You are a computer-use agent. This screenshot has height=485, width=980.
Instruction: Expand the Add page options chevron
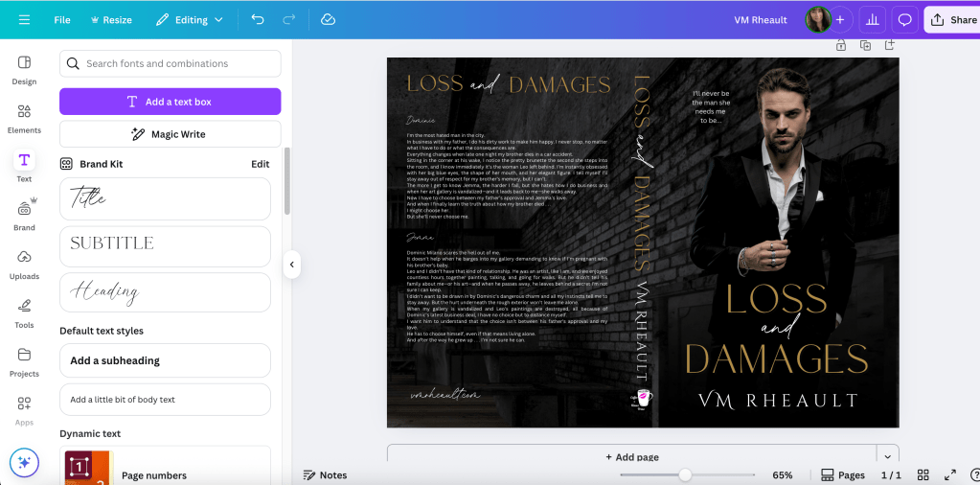(889, 457)
